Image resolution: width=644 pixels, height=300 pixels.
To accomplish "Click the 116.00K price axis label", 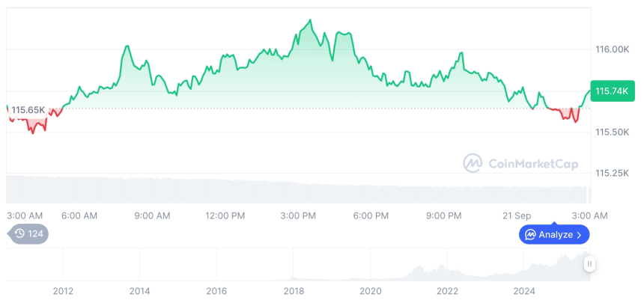I will [x=612, y=49].
